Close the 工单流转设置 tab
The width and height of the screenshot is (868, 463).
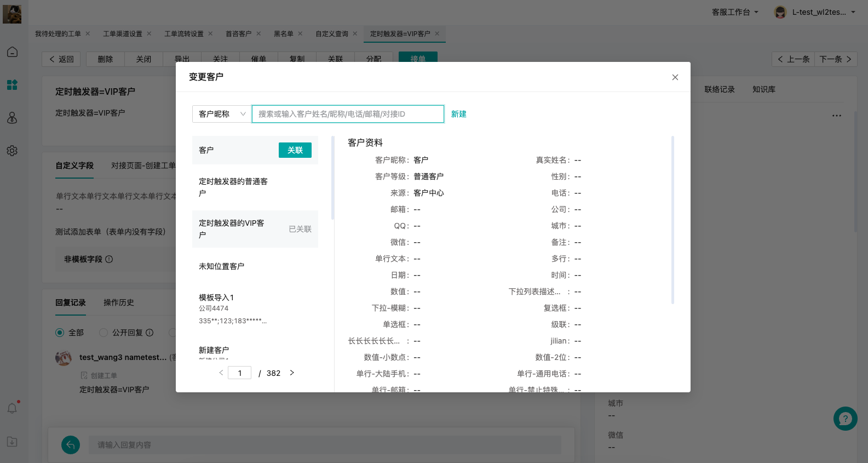coord(210,34)
